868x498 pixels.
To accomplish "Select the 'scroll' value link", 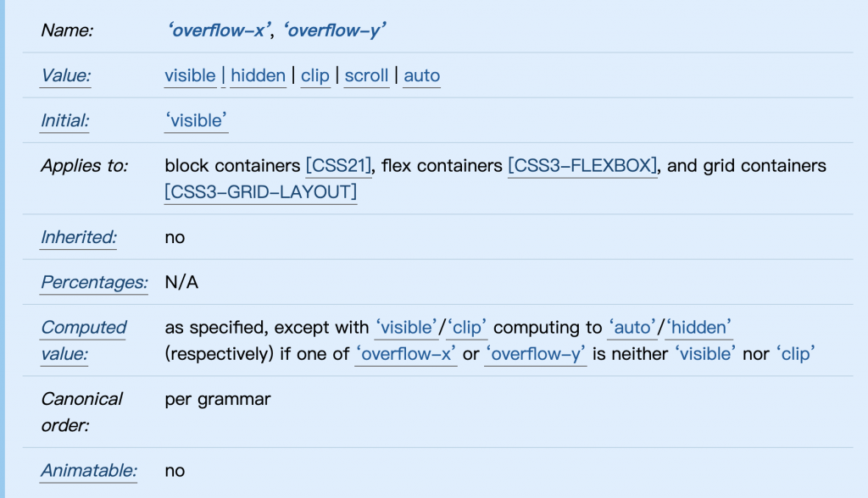I will (366, 76).
